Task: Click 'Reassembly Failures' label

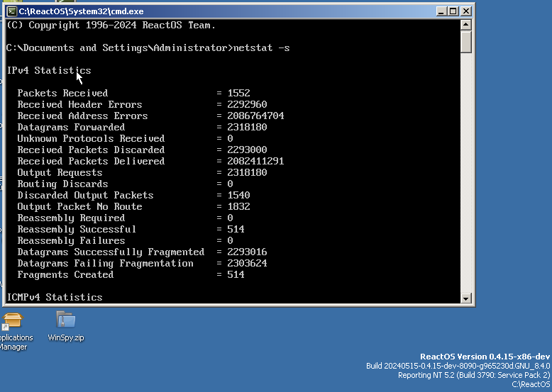Action: [x=71, y=240]
